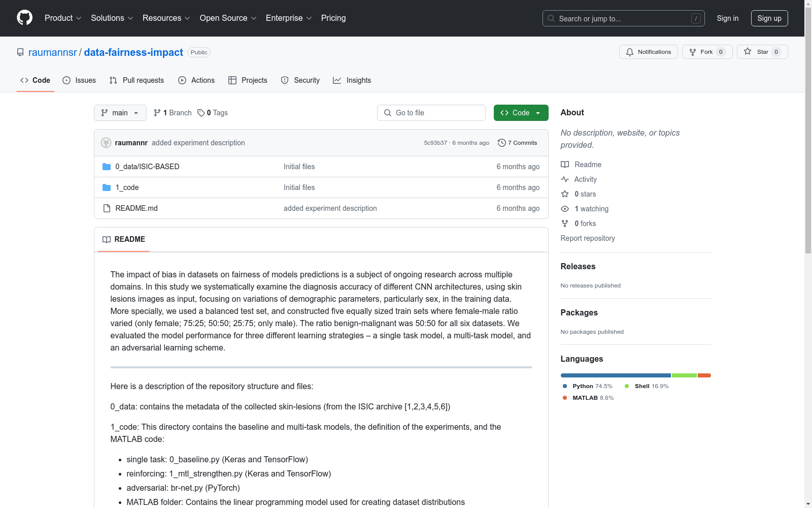Open the 0_data/ISIC-BASED folder
The height and width of the screenshot is (508, 812).
(x=147, y=167)
